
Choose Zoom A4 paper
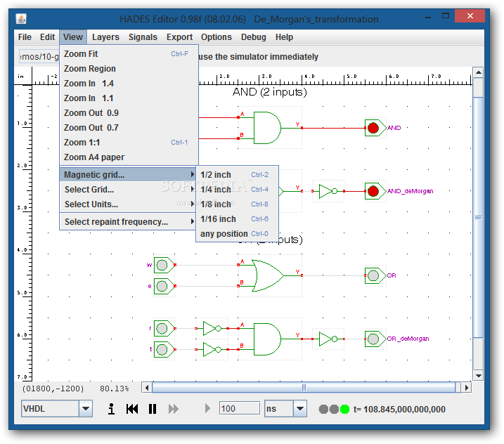[x=129, y=157]
